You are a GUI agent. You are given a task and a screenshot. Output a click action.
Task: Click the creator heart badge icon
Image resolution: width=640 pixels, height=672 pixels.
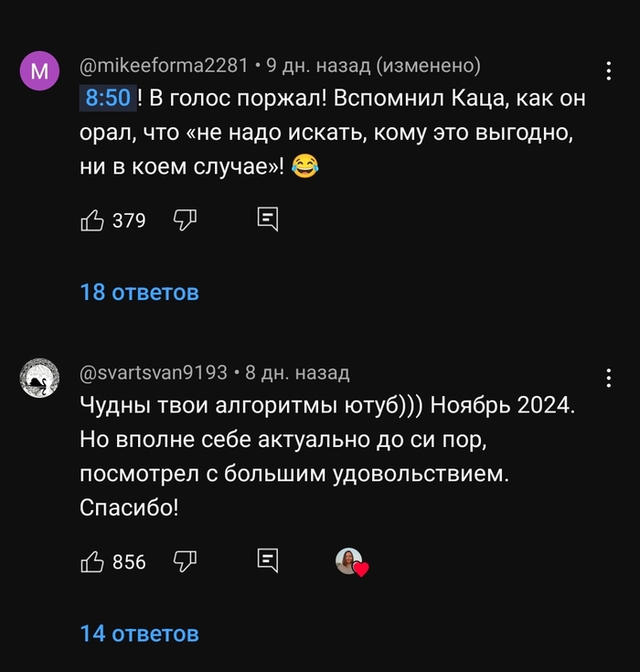pos(351,562)
